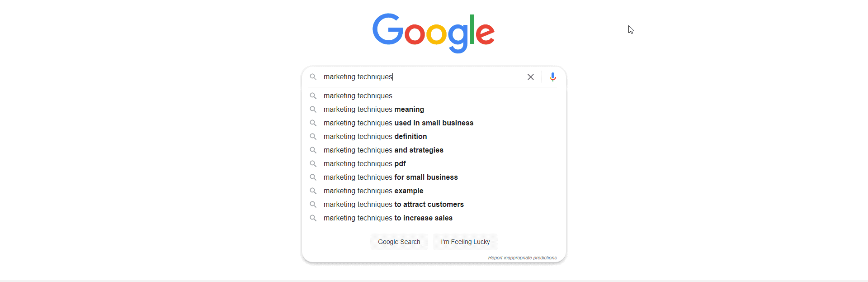Viewport: 868px width, 282px height.
Task: Select suggestion 'marketing techniques pdf'
Action: tap(364, 163)
